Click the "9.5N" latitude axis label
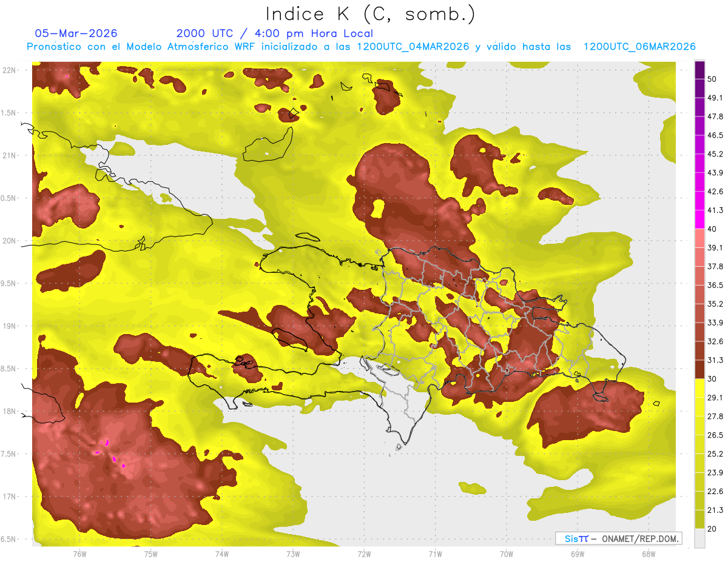Screen dimensions: 728x562 (x=8, y=283)
